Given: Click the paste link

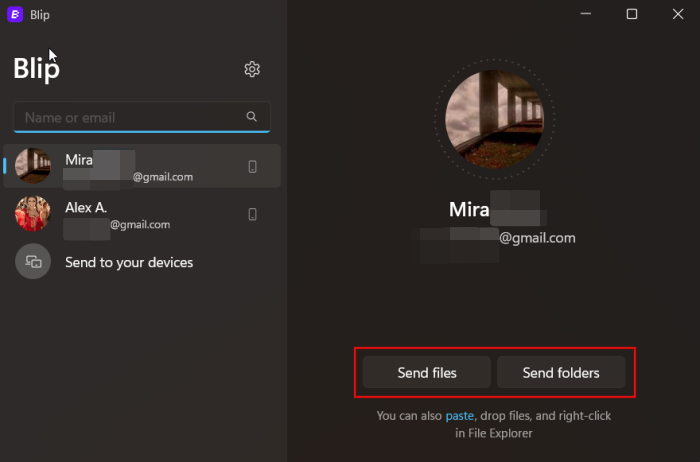Looking at the screenshot, I should (459, 416).
